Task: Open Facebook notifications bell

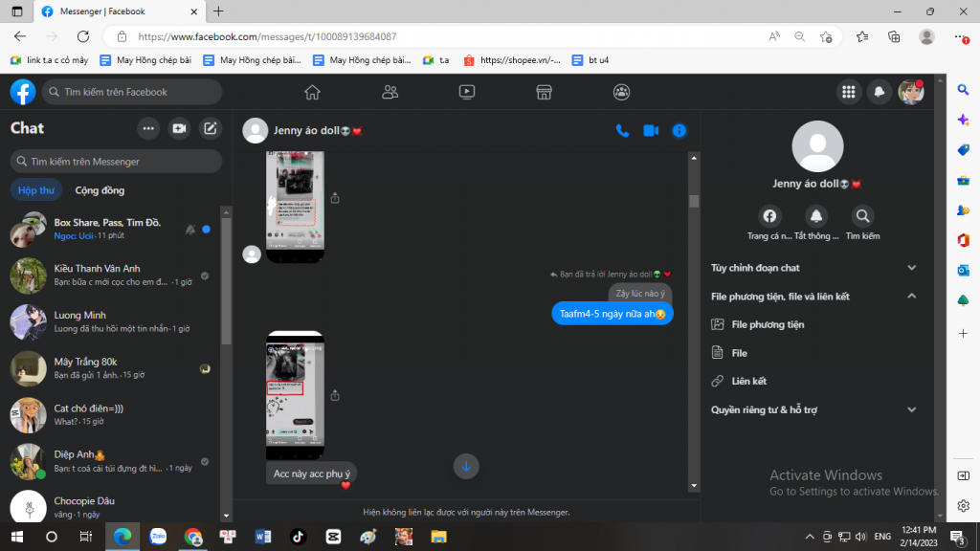Action: click(879, 92)
